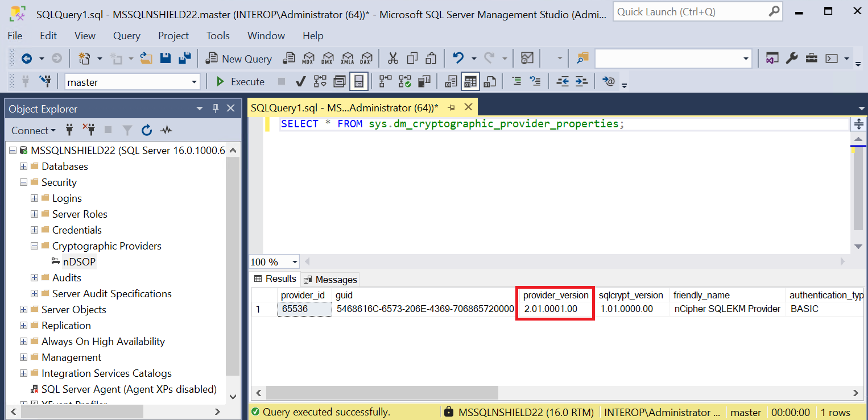Toggle Results to Text mode
Screen dimensions: 868x420
coord(451,81)
